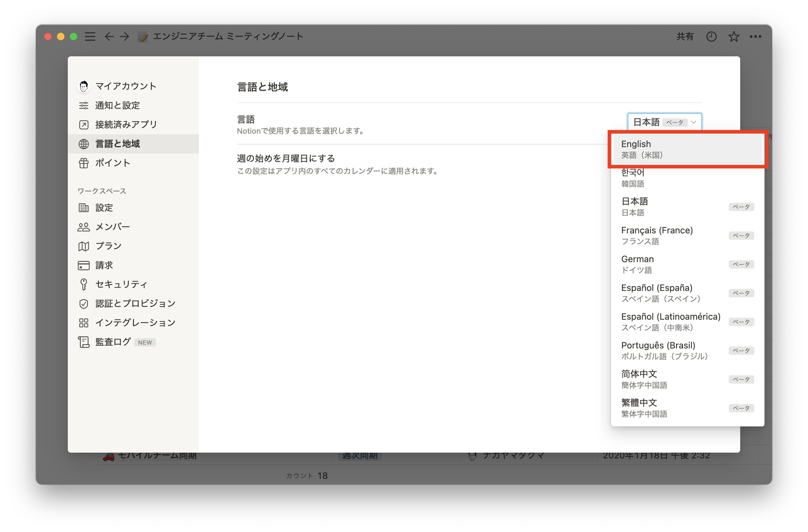
Task: Collapse the 日本語 language dropdown
Action: tap(664, 122)
